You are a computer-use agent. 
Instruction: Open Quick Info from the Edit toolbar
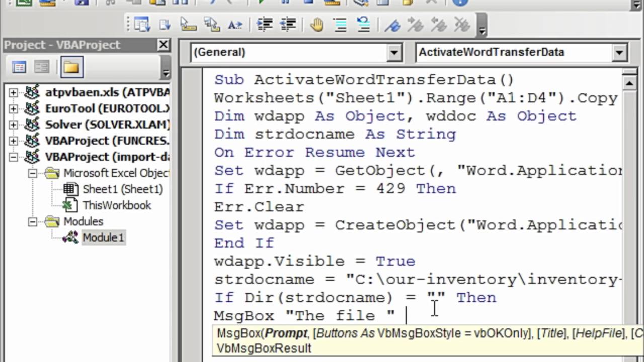point(189,25)
